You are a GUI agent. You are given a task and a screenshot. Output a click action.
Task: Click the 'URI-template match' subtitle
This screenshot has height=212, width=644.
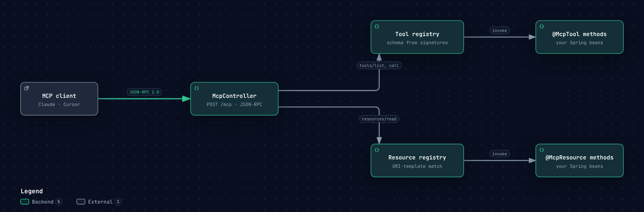[417, 166]
